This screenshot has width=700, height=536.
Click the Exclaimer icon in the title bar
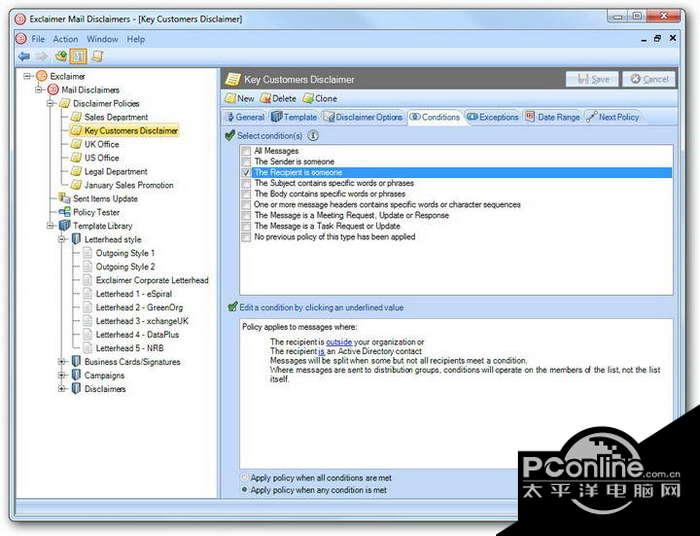tap(20, 19)
